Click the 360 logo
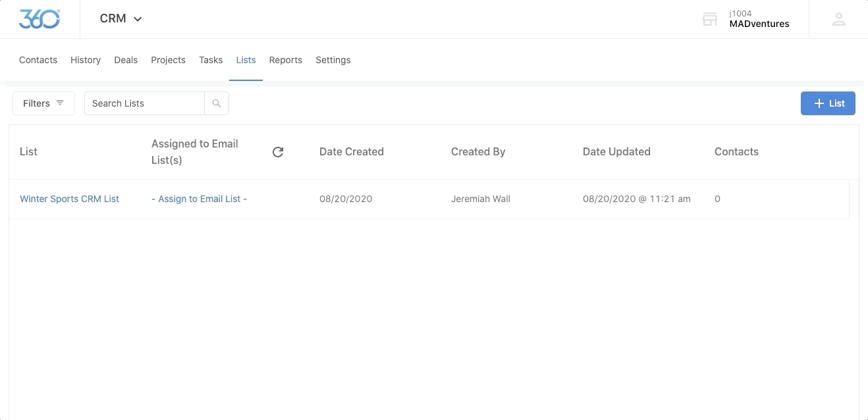Viewport: 868px width, 420px height. pyautogui.click(x=40, y=19)
